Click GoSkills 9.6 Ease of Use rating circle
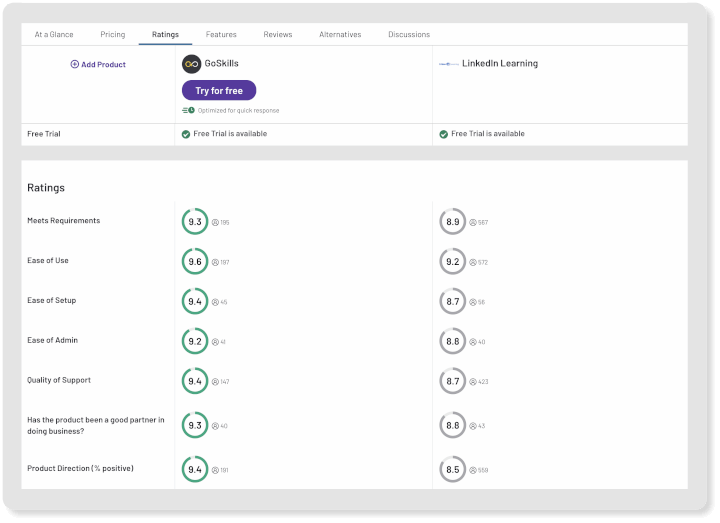This screenshot has width=720, height=523. (195, 262)
